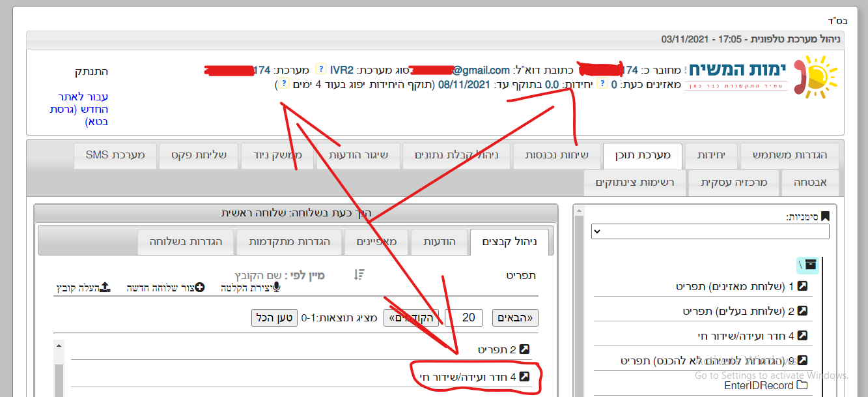Click the root folder box icon
Viewport: 868px width, 397px height.
coord(811,264)
